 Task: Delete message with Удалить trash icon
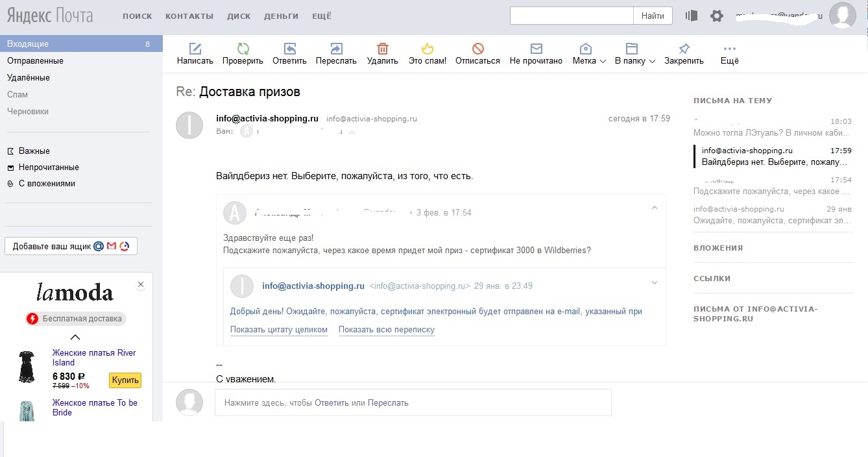382,49
